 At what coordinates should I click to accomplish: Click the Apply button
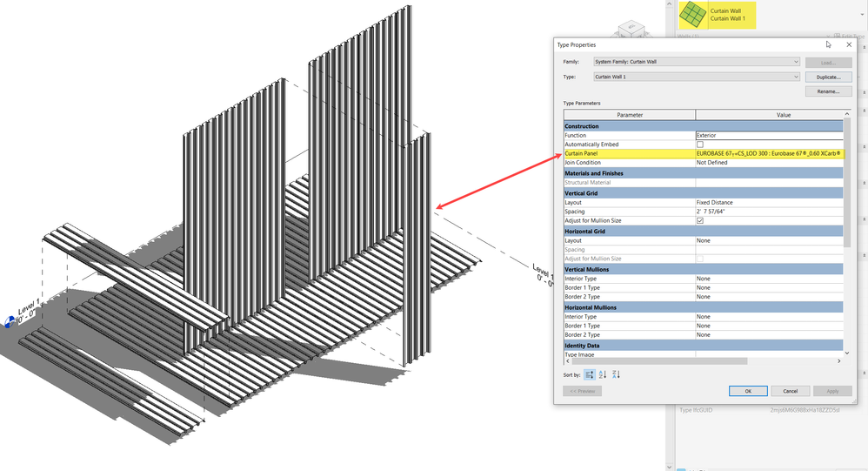[x=832, y=391]
